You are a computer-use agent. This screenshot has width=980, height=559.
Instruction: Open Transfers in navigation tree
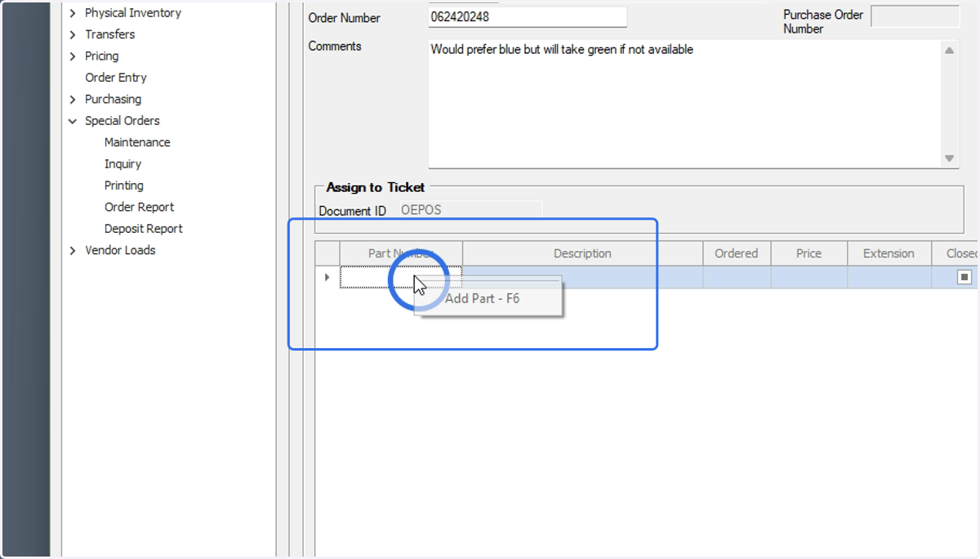(x=110, y=34)
